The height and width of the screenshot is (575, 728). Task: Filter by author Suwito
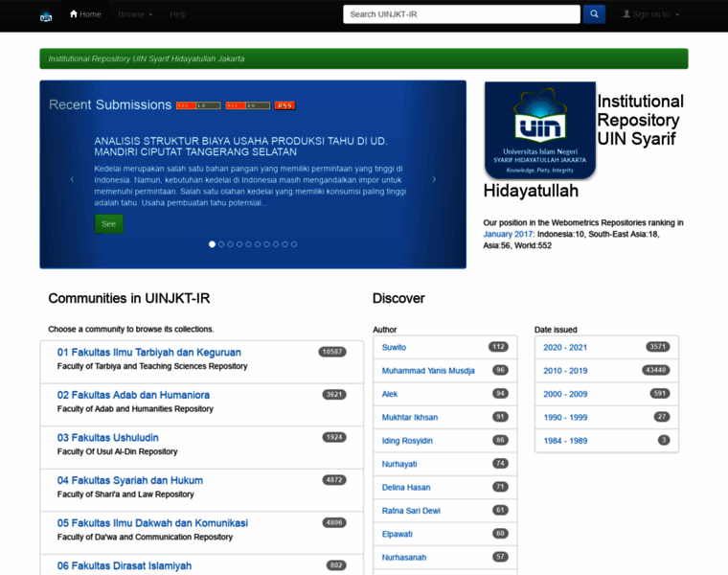[x=394, y=348]
